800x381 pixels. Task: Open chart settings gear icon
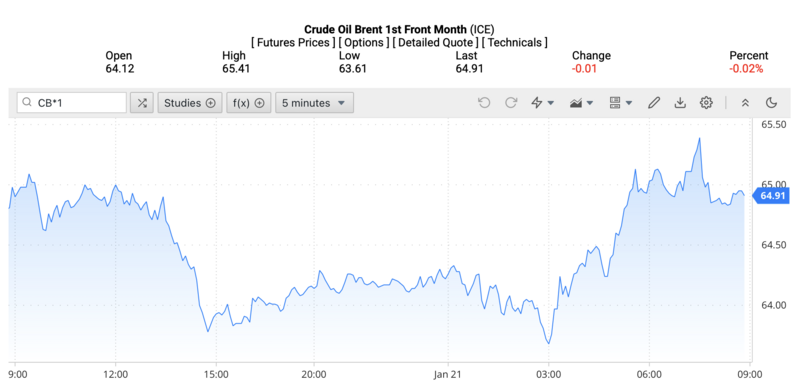point(706,103)
